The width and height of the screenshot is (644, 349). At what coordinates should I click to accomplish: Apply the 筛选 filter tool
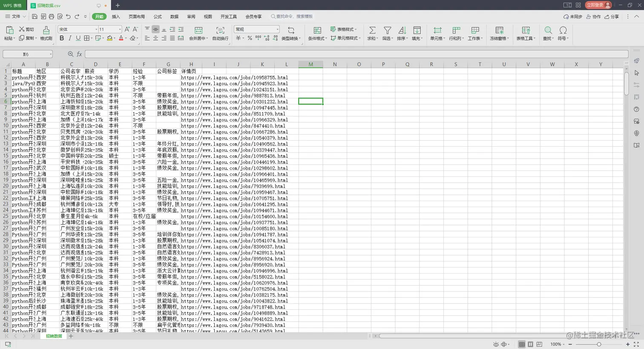click(x=387, y=31)
